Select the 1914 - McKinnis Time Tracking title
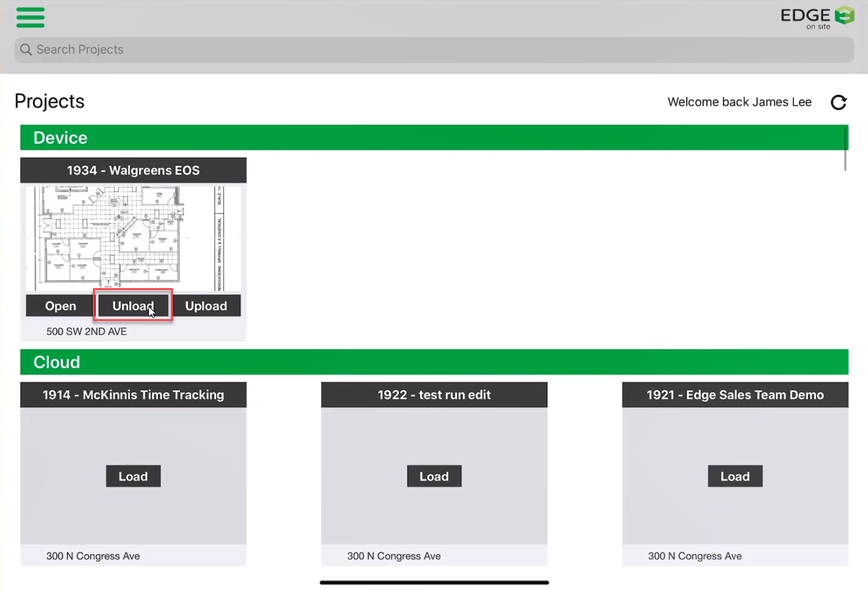The image size is (868, 590). pos(133,395)
